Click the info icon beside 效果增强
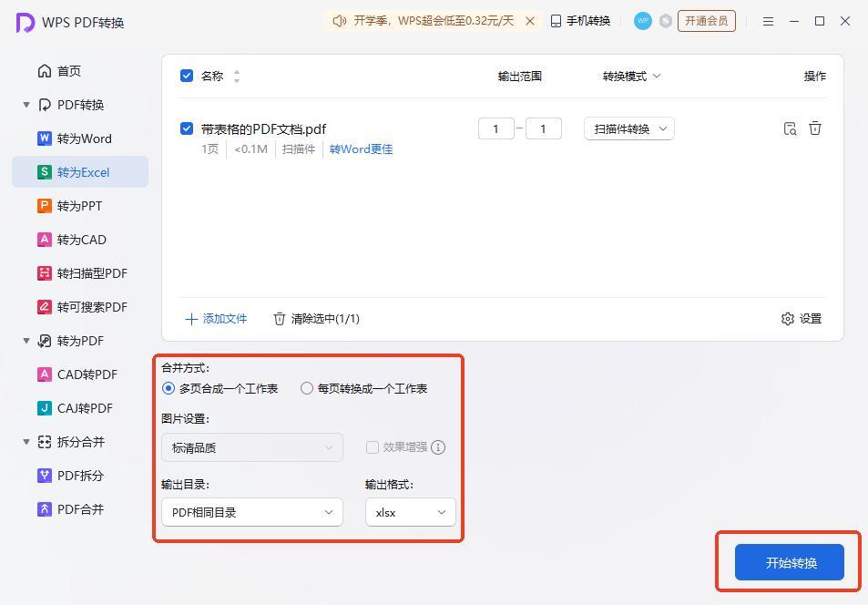Screen dimensions: 868x605 [438, 447]
